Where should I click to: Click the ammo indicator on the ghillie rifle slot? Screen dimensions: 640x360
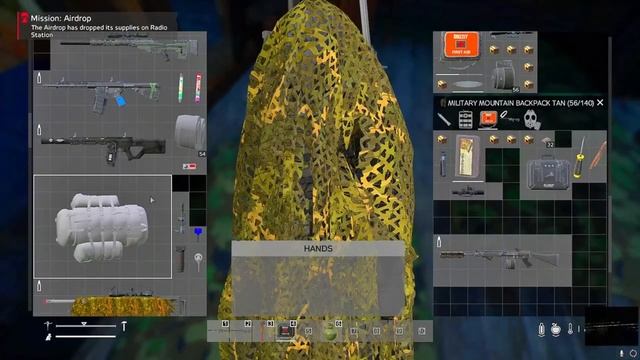coord(39,286)
